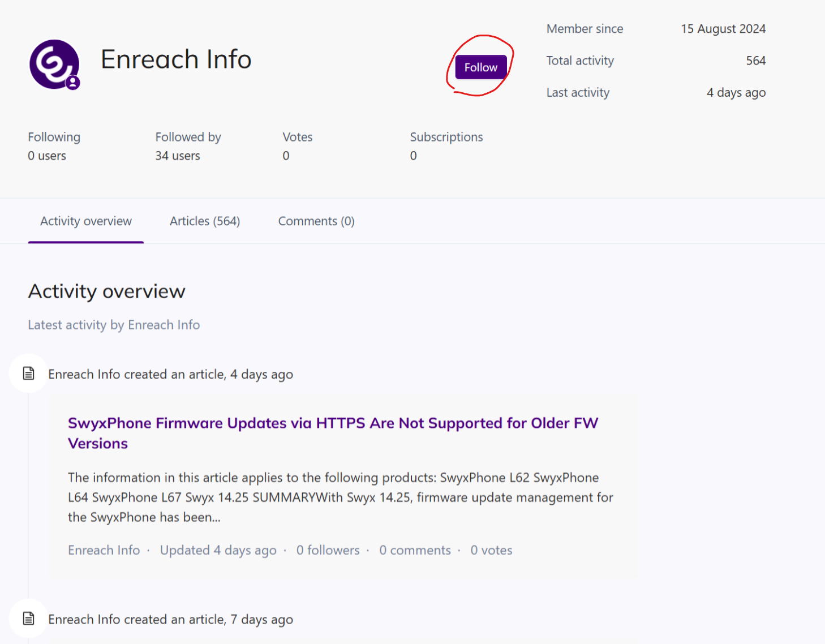The width and height of the screenshot is (825, 644).
Task: Click the Enreach Info profile avatar logo
Action: [53, 63]
